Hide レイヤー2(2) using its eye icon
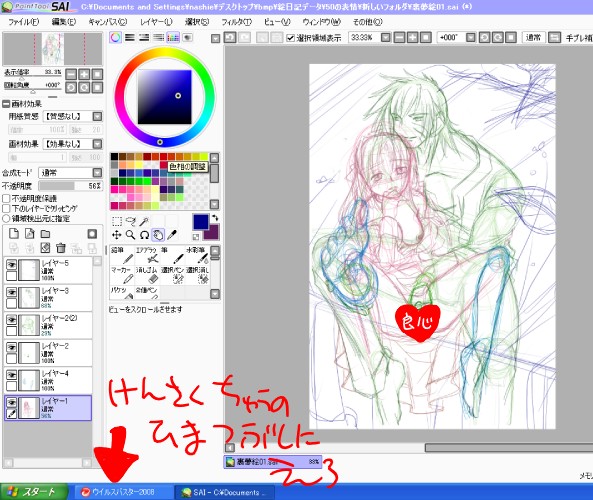The width and height of the screenshot is (593, 500). point(12,320)
